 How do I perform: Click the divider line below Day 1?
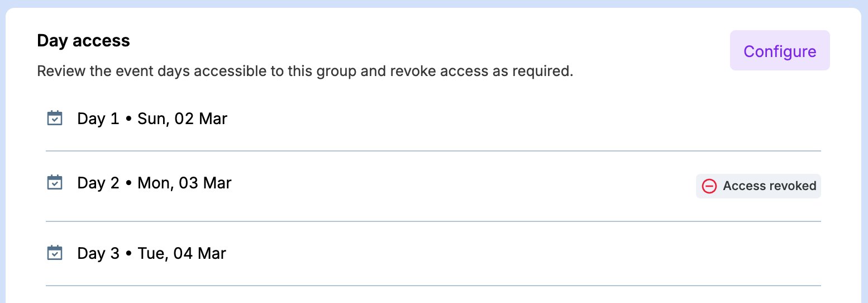pyautogui.click(x=433, y=151)
